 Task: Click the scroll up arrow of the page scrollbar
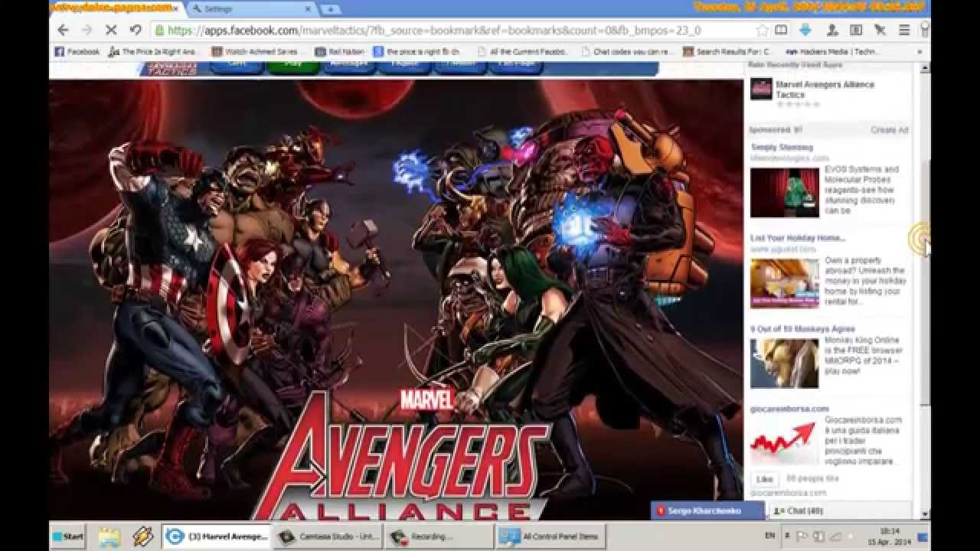(x=925, y=67)
